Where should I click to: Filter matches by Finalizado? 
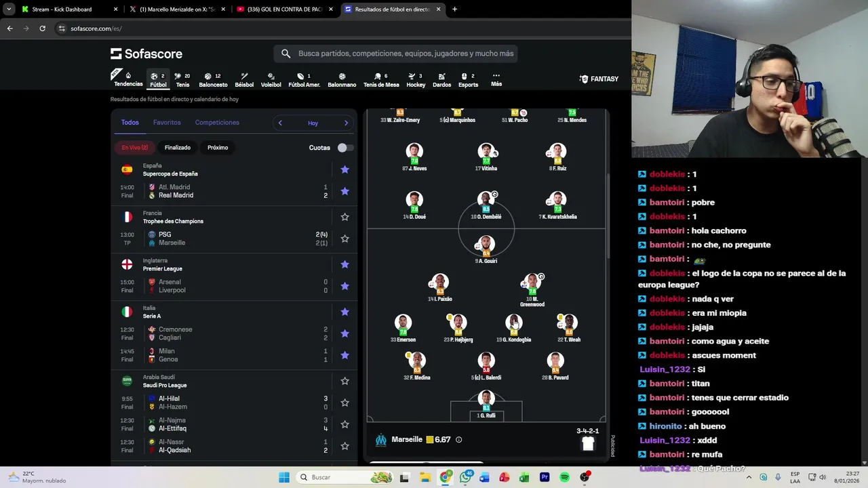coord(178,148)
